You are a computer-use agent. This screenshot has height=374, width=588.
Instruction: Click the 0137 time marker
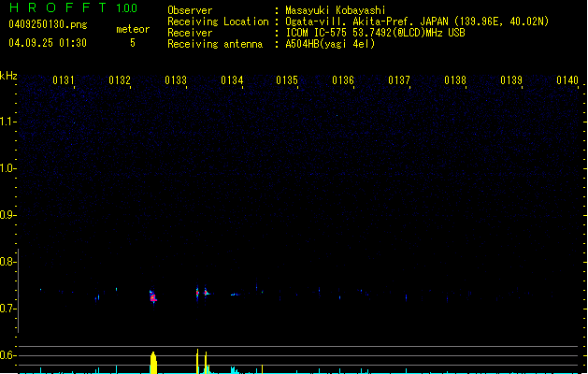[399, 80]
